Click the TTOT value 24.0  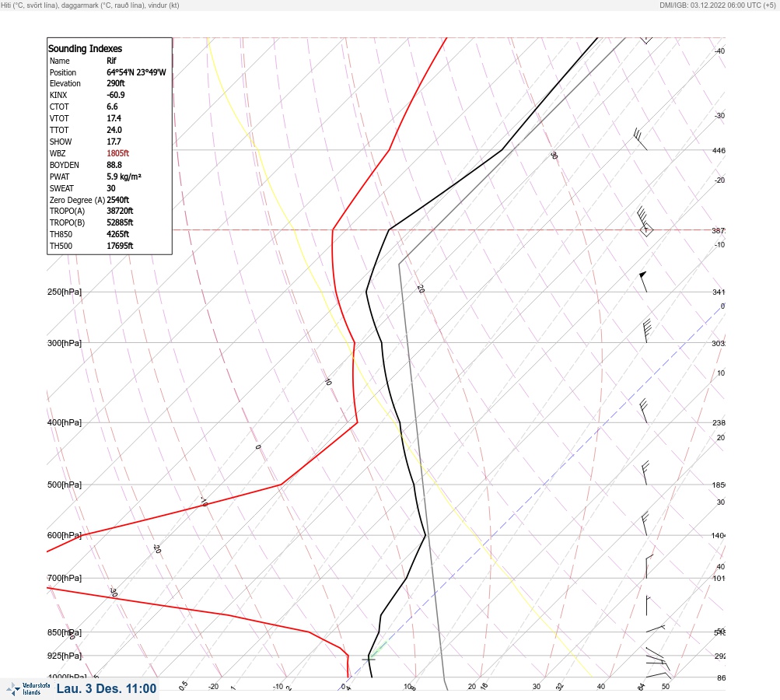(114, 130)
